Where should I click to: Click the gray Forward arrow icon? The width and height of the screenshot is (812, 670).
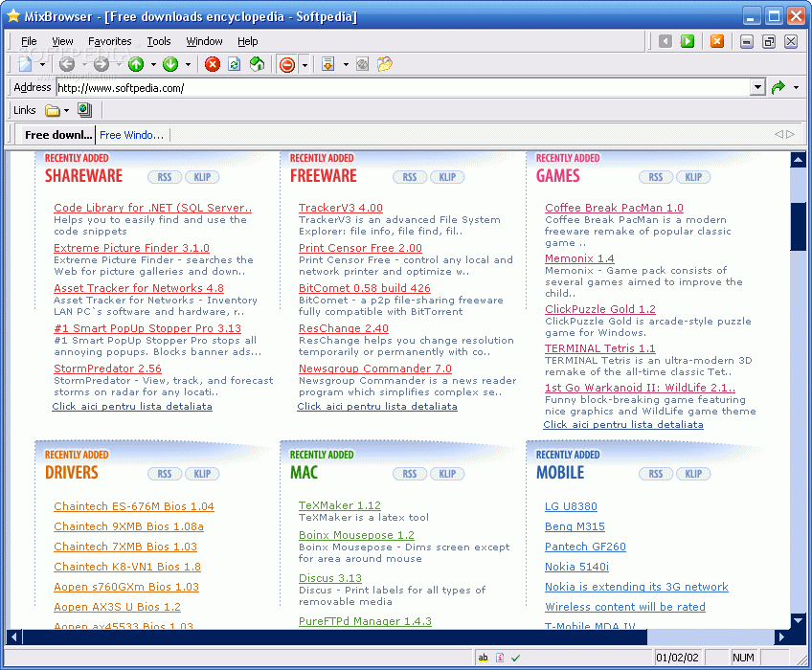click(x=101, y=64)
